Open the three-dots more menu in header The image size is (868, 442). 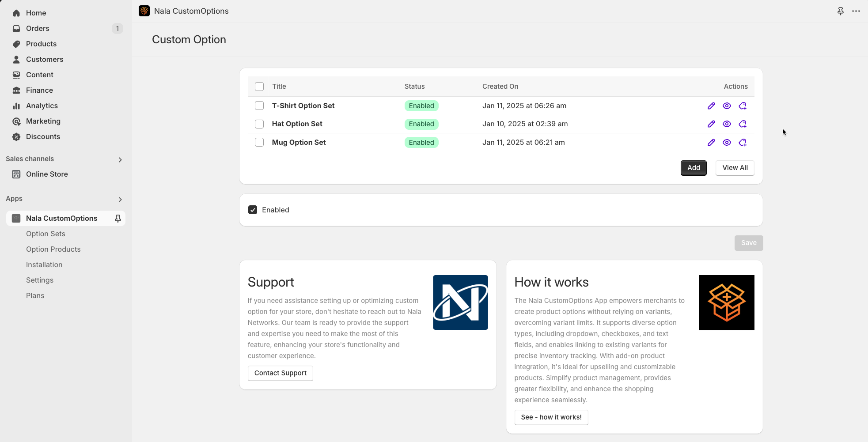[856, 11]
